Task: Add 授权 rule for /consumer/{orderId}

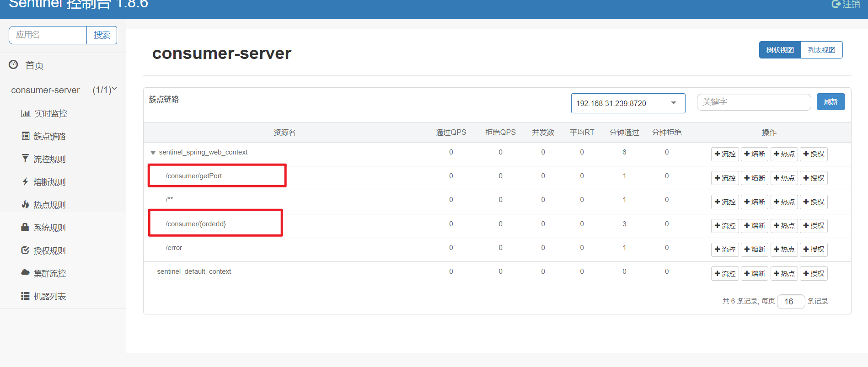Action: tap(814, 225)
